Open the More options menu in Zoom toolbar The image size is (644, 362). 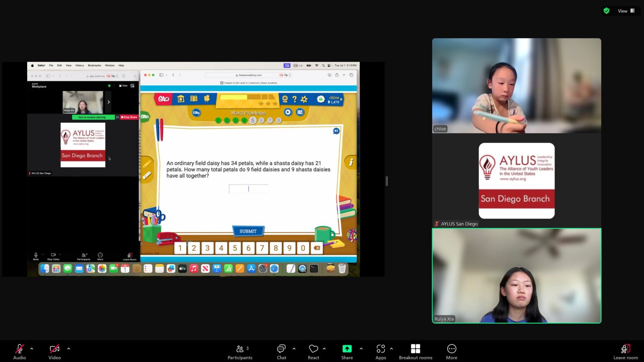(452, 351)
